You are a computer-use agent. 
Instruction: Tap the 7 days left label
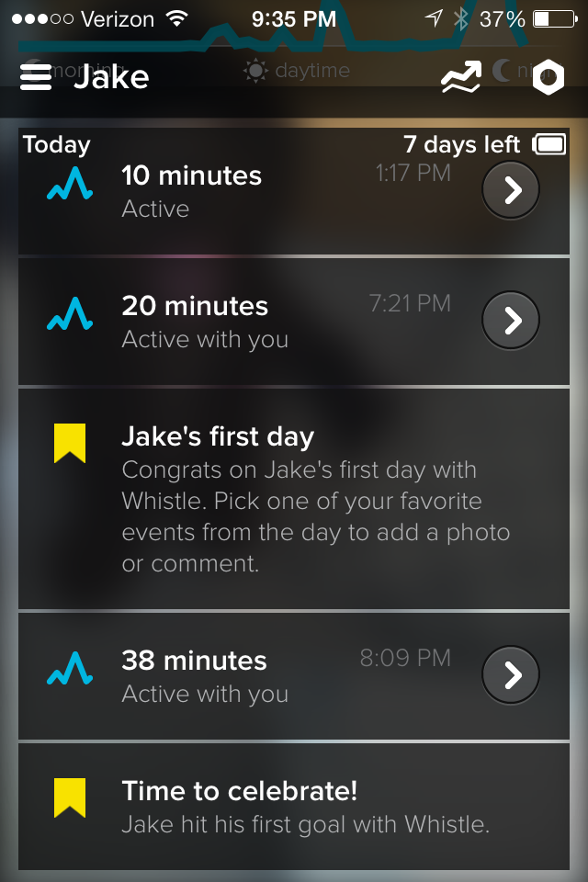tap(461, 144)
